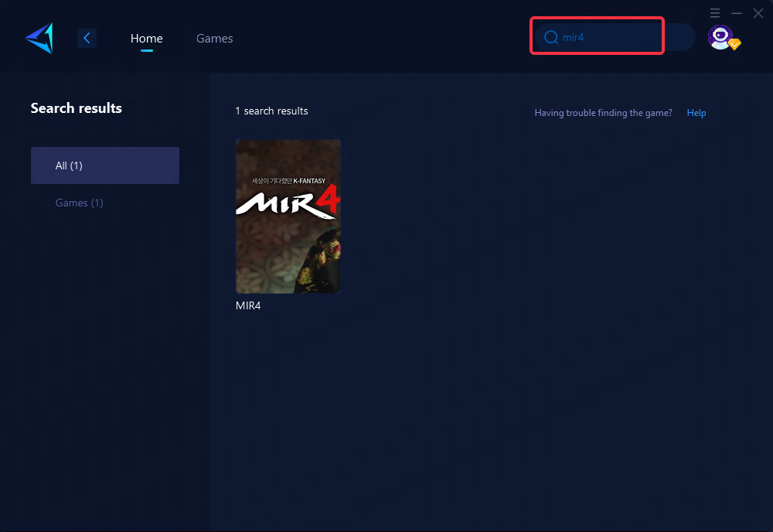Open the MIR4 game cover thumbnail

click(x=288, y=216)
